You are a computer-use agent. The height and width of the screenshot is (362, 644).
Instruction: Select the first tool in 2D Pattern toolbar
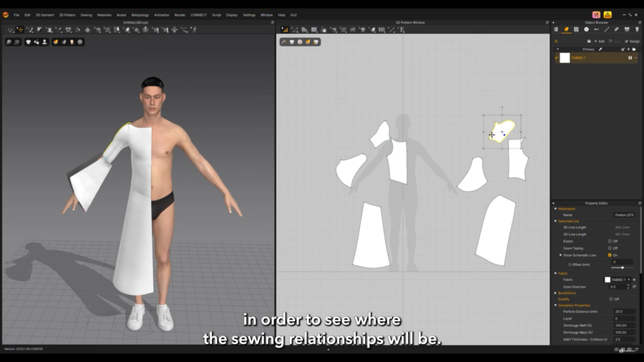click(x=285, y=29)
